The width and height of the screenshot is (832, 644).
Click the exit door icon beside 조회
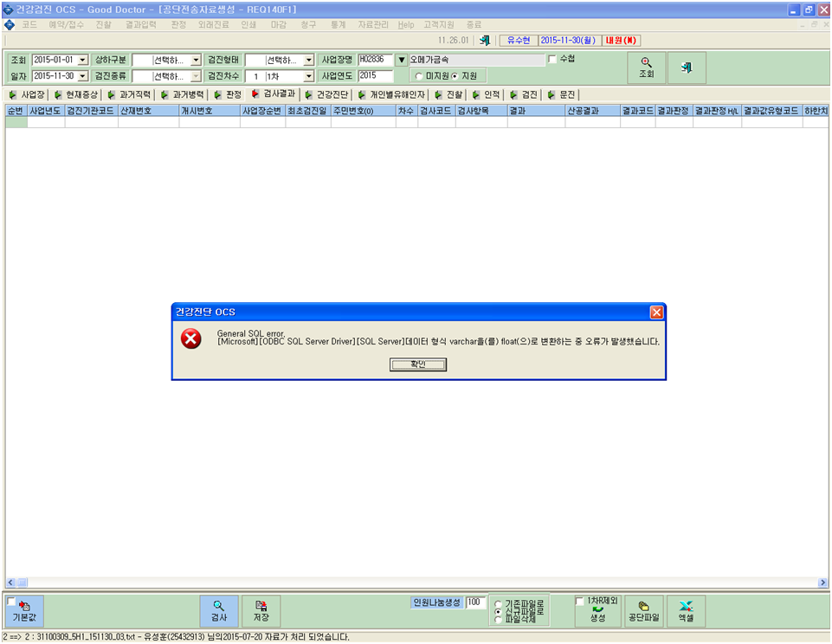click(x=687, y=68)
